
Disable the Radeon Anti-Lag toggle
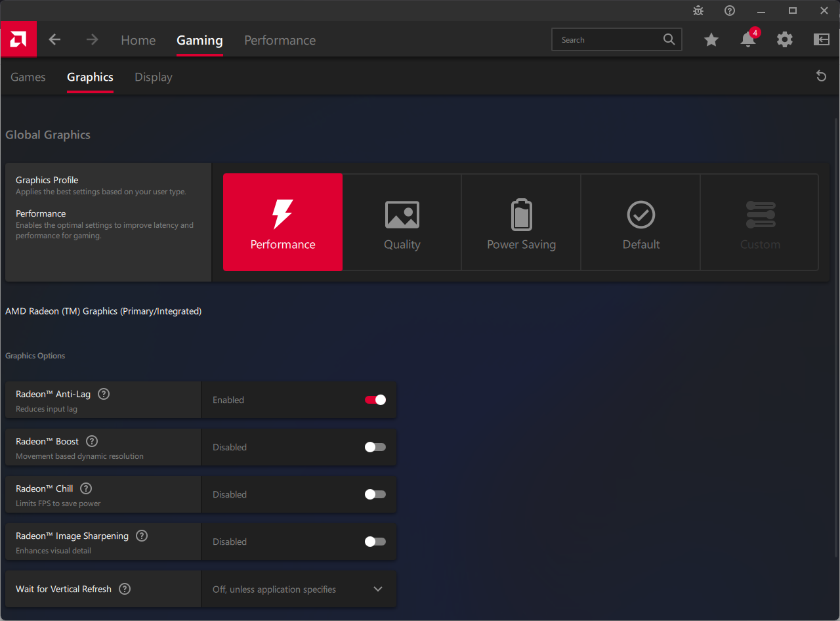pos(375,400)
